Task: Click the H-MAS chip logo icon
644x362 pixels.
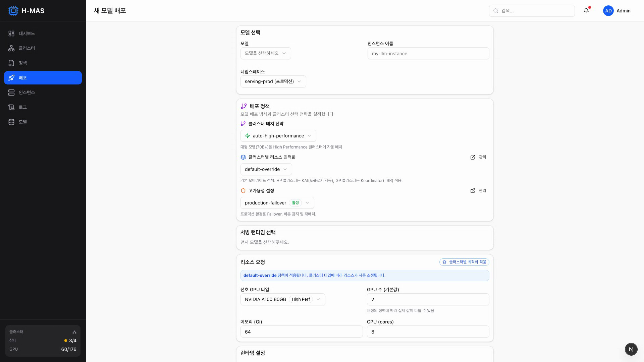Action: [13, 11]
